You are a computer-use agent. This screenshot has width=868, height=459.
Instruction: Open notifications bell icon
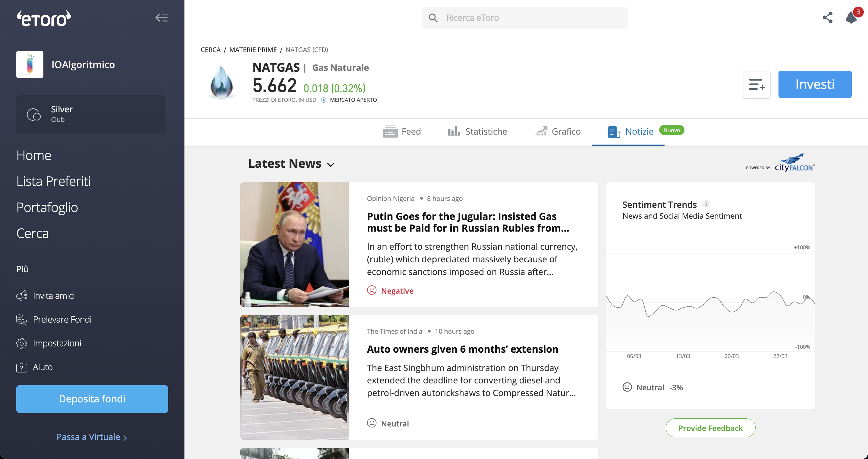[x=851, y=17]
